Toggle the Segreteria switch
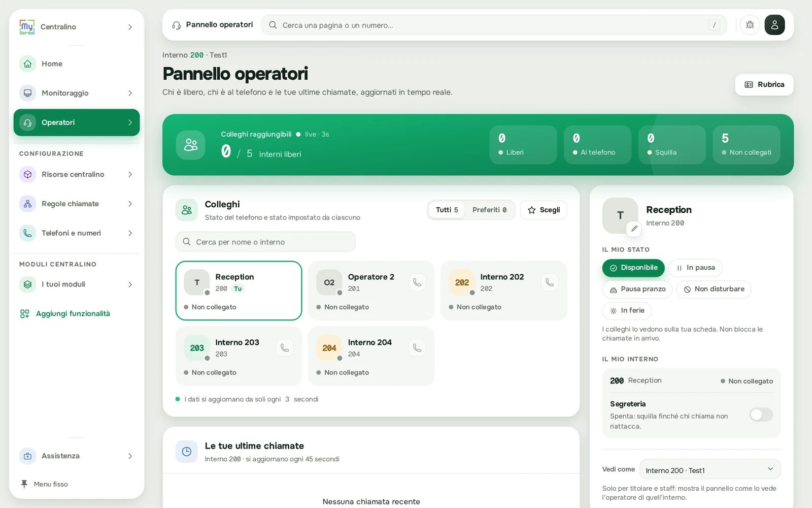The width and height of the screenshot is (812, 508). pyautogui.click(x=761, y=415)
